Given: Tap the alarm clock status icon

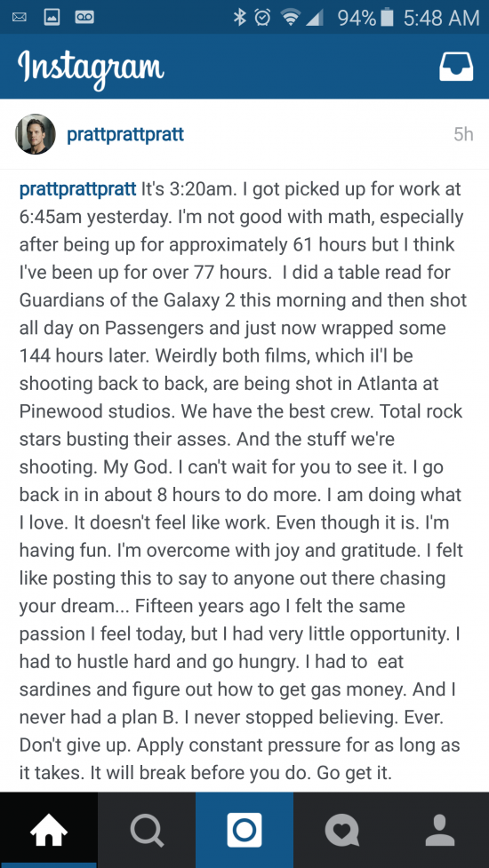Looking at the screenshot, I should point(262,18).
